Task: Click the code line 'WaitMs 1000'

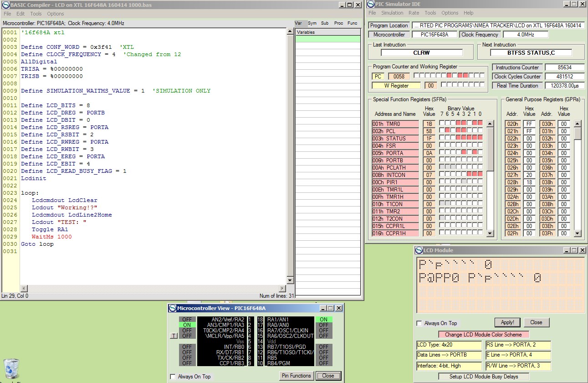Action: (51, 237)
